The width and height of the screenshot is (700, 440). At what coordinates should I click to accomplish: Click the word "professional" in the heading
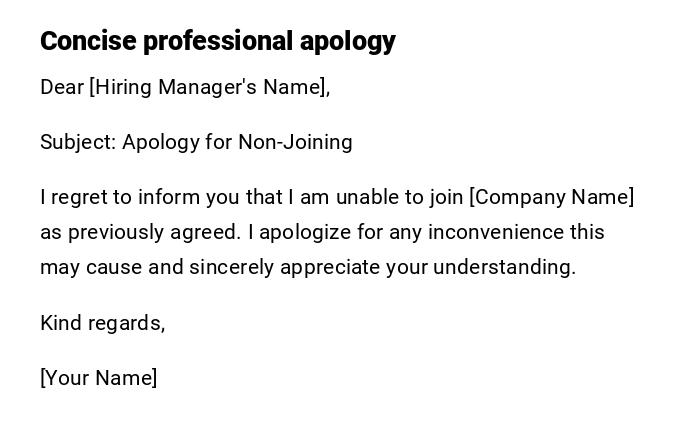[x=217, y=41]
